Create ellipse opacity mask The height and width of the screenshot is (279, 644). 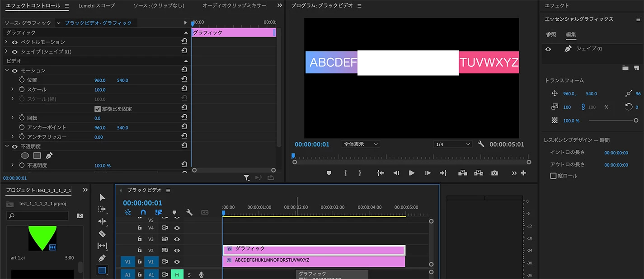click(25, 155)
